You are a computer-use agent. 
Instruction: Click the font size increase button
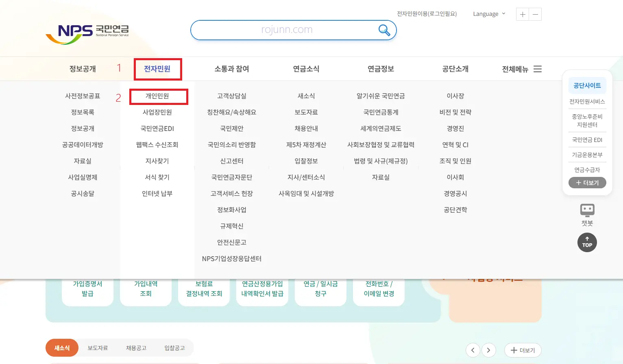pos(522,14)
